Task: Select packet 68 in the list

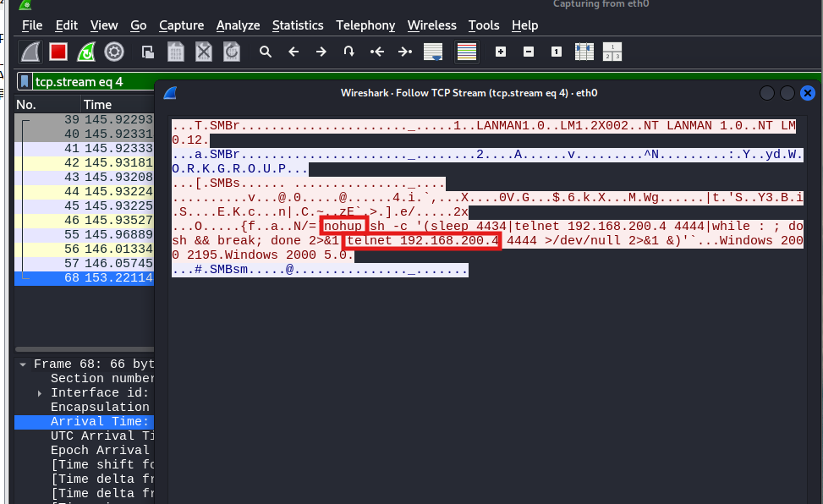Action: point(85,278)
